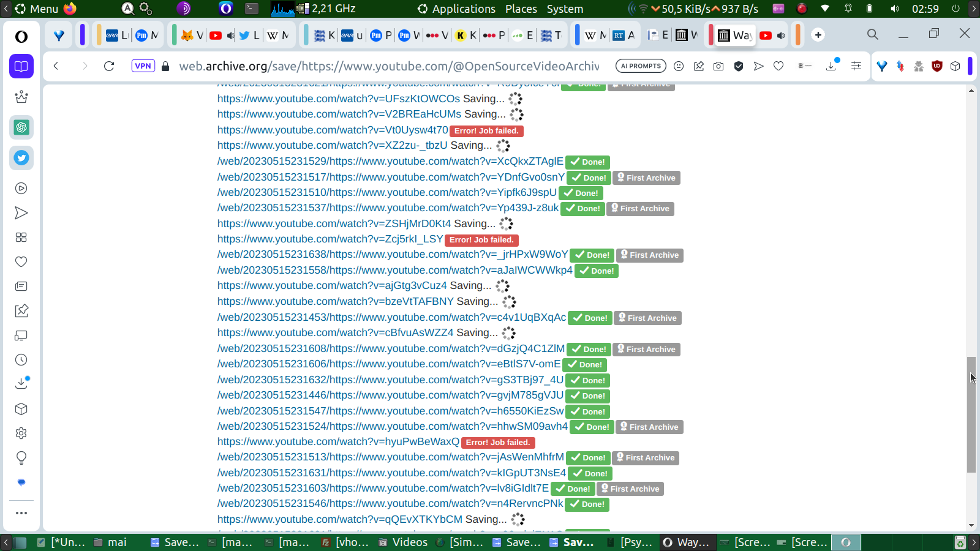Open the send/flow arrow icon in sidebar
The image size is (980, 551).
(21, 213)
